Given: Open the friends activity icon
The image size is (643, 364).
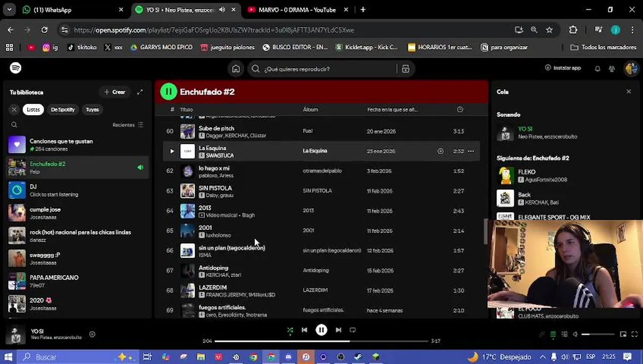Looking at the screenshot, I should pyautogui.click(x=612, y=69).
